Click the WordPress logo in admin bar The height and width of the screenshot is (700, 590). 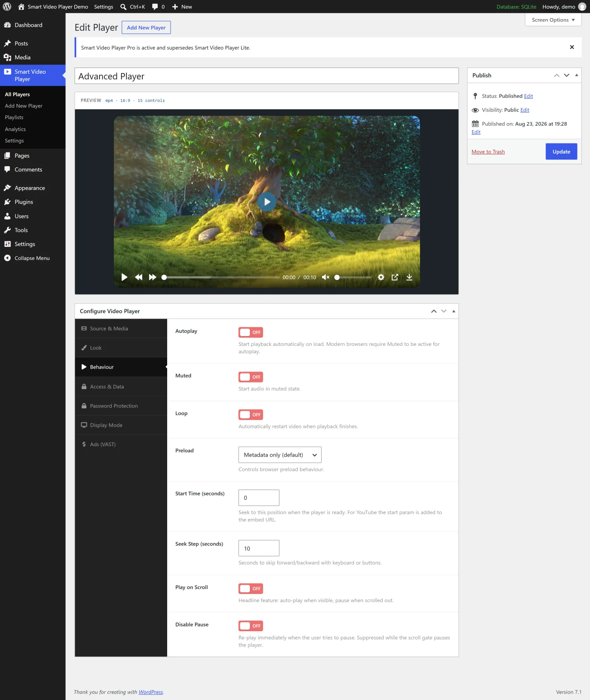(7, 7)
